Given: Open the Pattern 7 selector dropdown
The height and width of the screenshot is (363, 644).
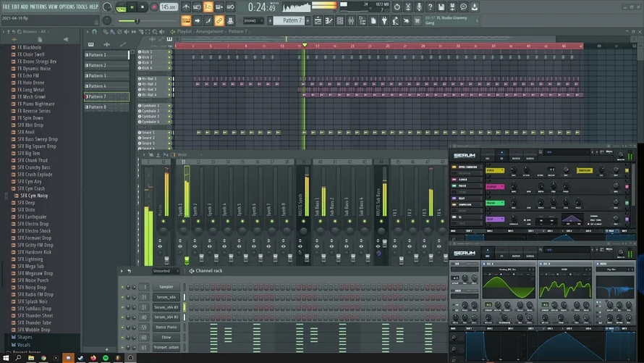Looking at the screenshot, I should click(293, 20).
